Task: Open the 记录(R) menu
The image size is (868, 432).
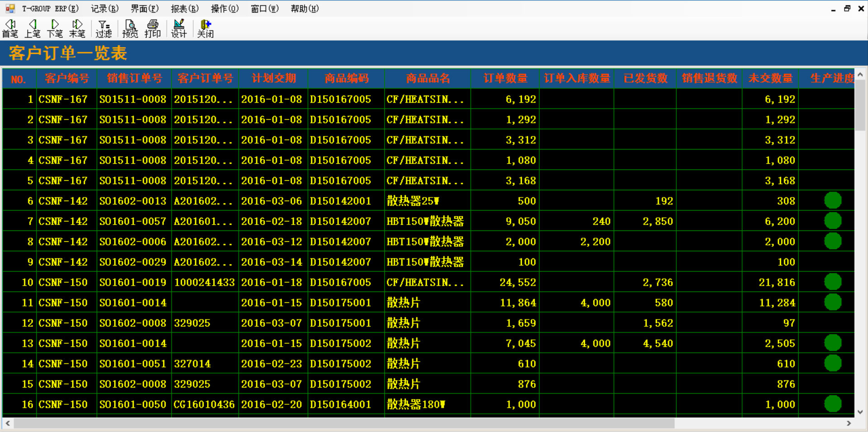Action: point(104,9)
